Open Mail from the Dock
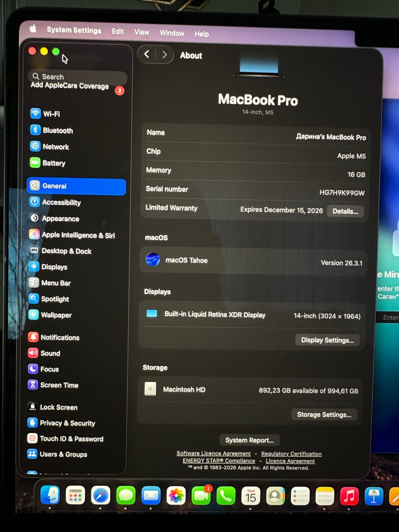 tap(150, 496)
